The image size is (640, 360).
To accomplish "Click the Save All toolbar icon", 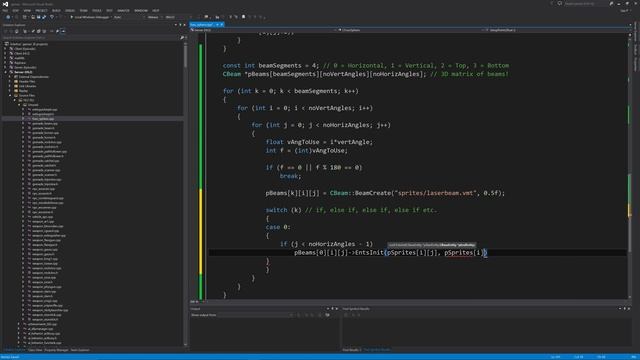I will point(44,17).
